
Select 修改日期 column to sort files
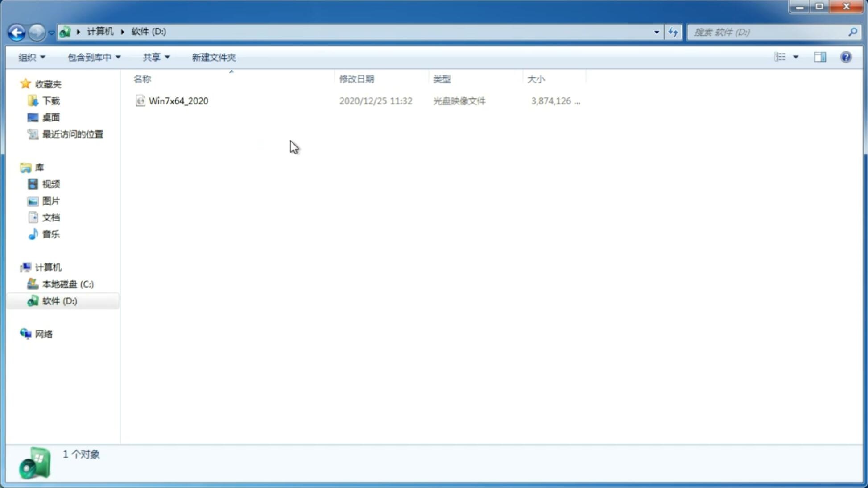356,79
